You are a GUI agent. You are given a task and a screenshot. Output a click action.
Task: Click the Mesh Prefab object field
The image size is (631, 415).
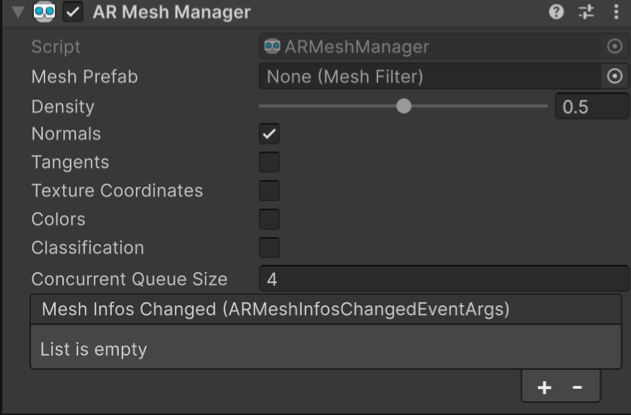430,76
